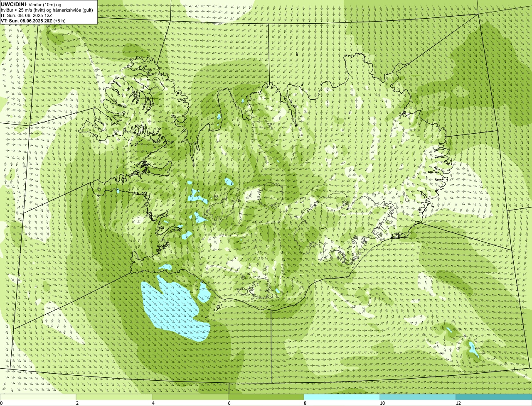This screenshot has height=406, width=532.
Task: Click the "UWC/DINI: Vindur (10m) og" title line
Action: (31, 4)
